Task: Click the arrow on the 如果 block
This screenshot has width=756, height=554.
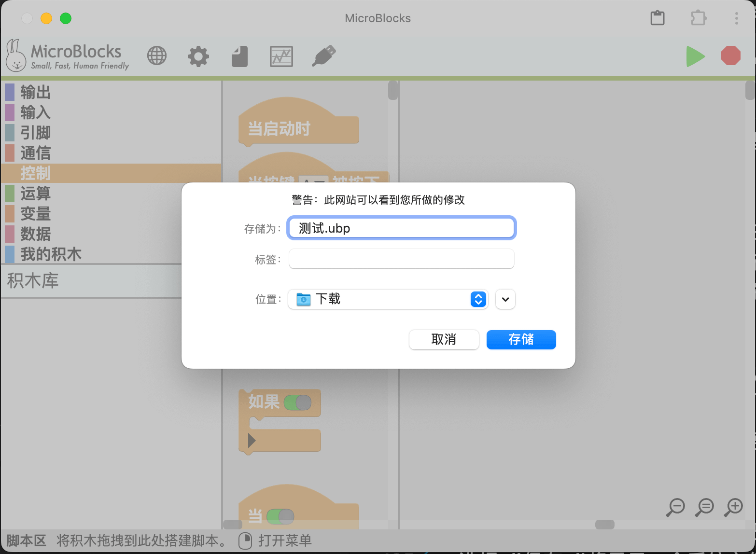Action: click(252, 441)
